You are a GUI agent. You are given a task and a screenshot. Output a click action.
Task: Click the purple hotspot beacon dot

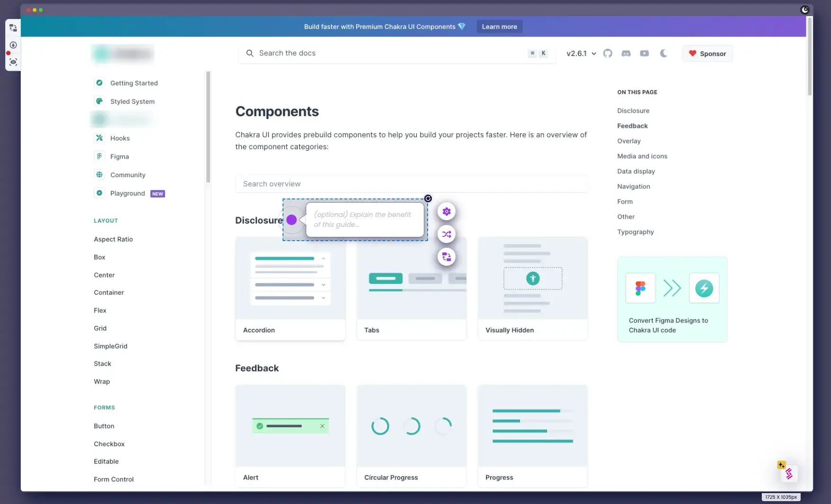pyautogui.click(x=292, y=220)
